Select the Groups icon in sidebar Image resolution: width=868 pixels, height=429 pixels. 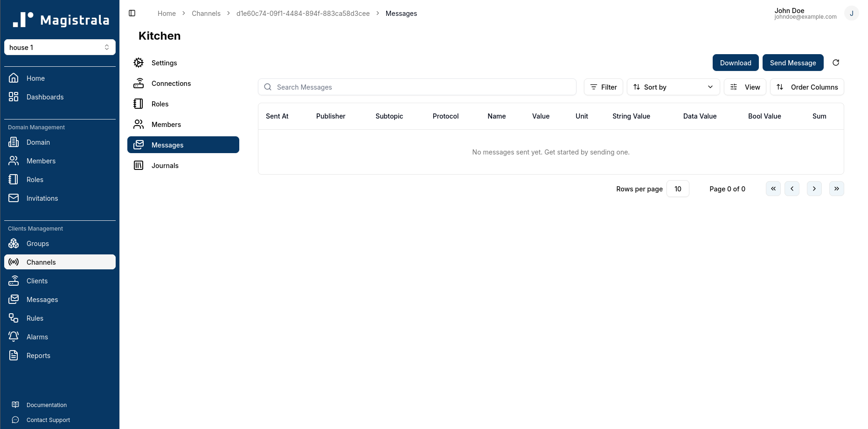14,243
